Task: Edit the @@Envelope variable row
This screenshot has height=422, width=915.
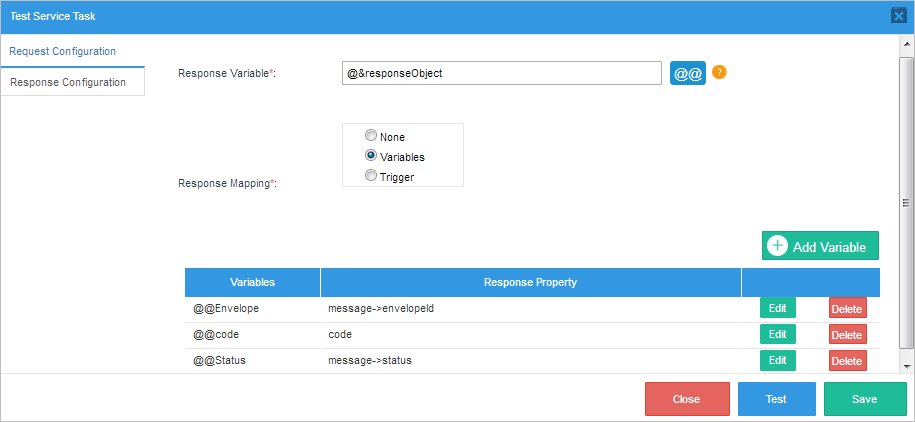Action: (777, 308)
